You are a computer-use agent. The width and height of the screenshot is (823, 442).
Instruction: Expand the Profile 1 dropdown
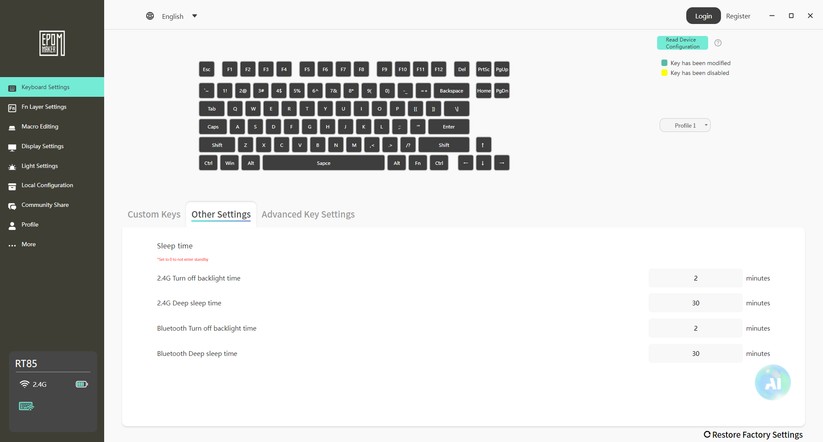coord(685,125)
